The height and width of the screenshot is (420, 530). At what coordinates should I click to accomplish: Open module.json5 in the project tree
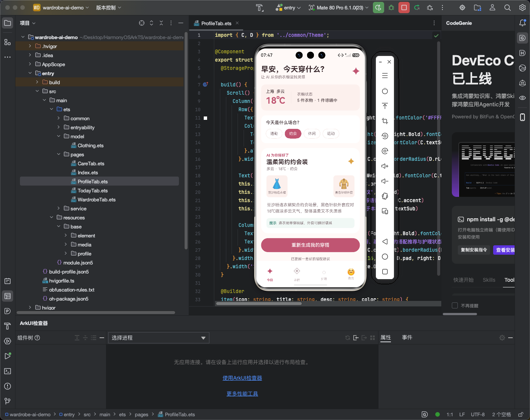pos(78,263)
